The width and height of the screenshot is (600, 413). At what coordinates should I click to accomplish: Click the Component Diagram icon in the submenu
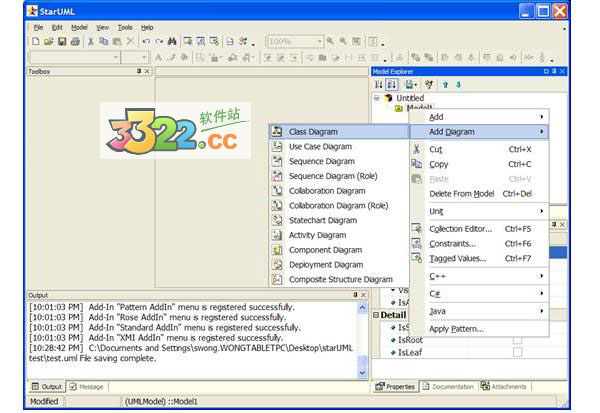click(x=277, y=250)
